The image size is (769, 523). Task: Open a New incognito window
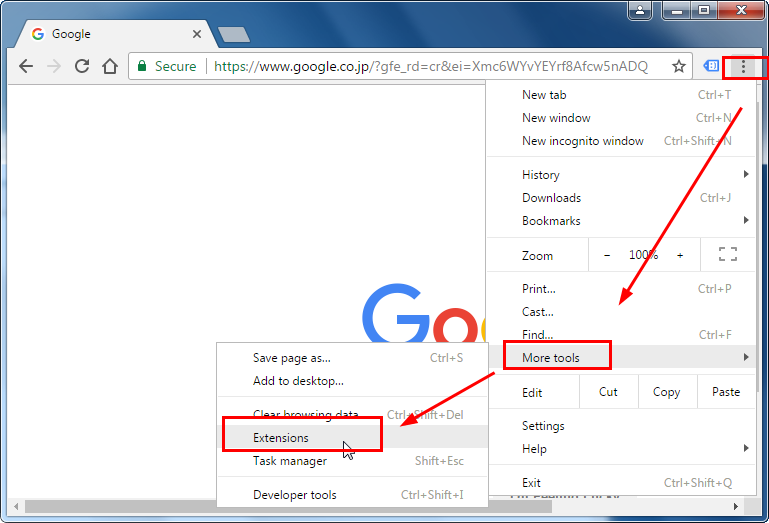tap(621, 141)
